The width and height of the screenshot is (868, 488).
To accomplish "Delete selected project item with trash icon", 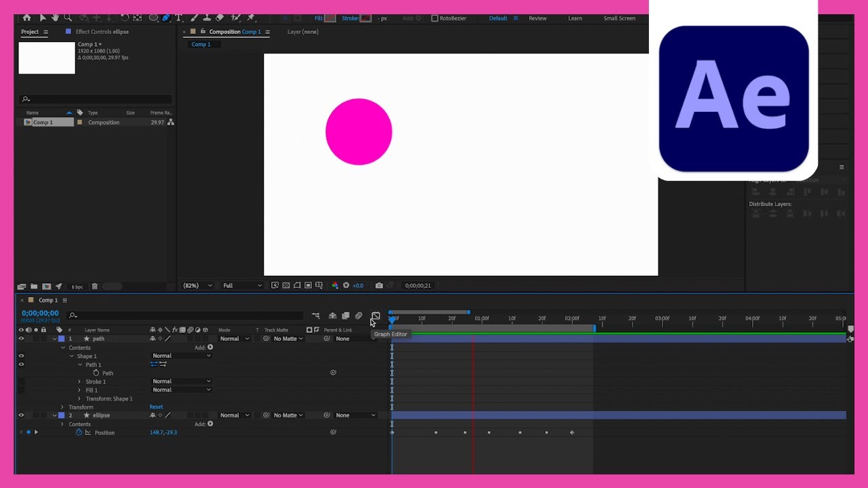I will point(94,286).
